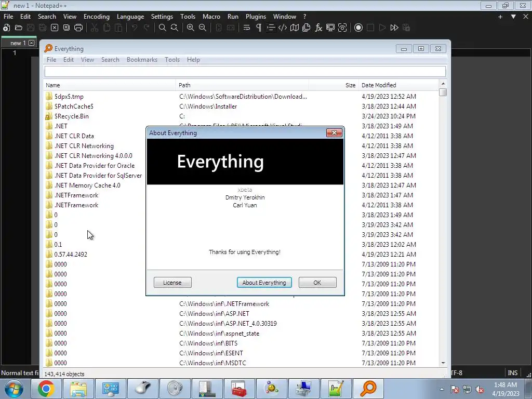Image resolution: width=532 pixels, height=399 pixels.
Task: Click the License button in About dialog
Action: [x=172, y=282]
